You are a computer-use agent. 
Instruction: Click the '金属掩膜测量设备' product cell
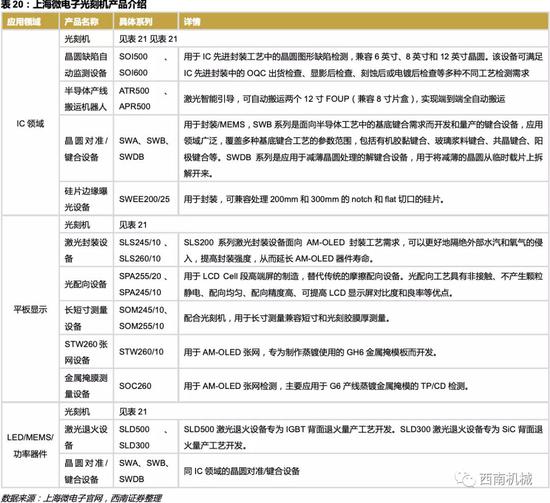point(86,386)
